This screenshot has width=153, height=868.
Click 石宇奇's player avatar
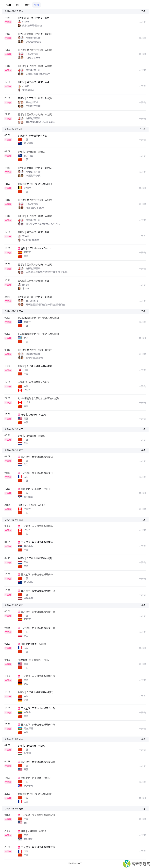20,86
